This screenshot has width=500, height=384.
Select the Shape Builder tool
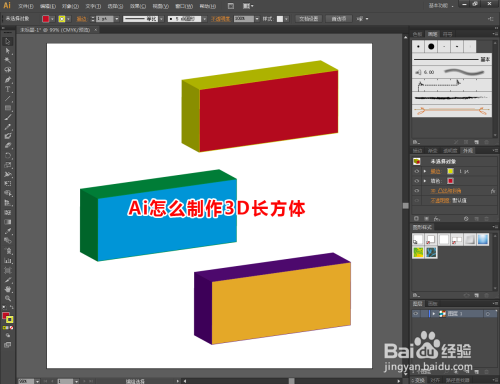(x=8, y=193)
